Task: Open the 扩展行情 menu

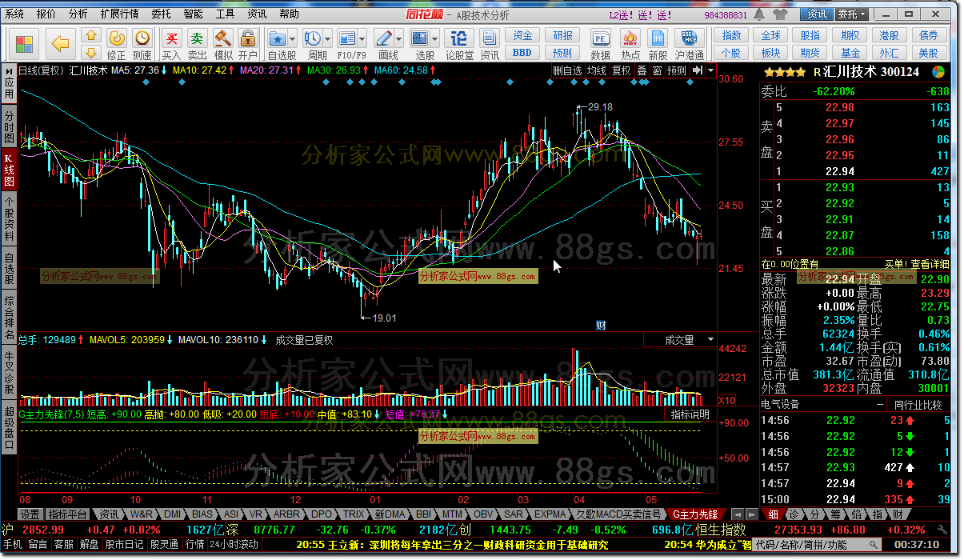Action: (119, 14)
